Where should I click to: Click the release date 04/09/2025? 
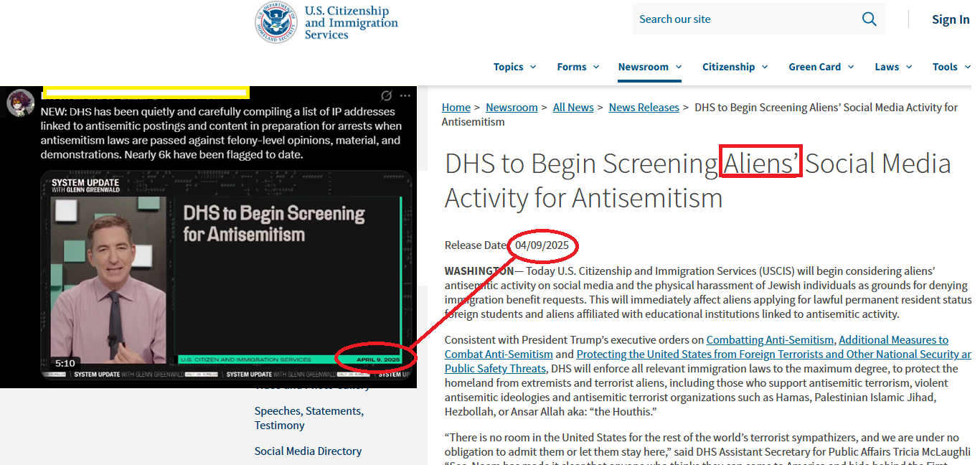point(542,245)
